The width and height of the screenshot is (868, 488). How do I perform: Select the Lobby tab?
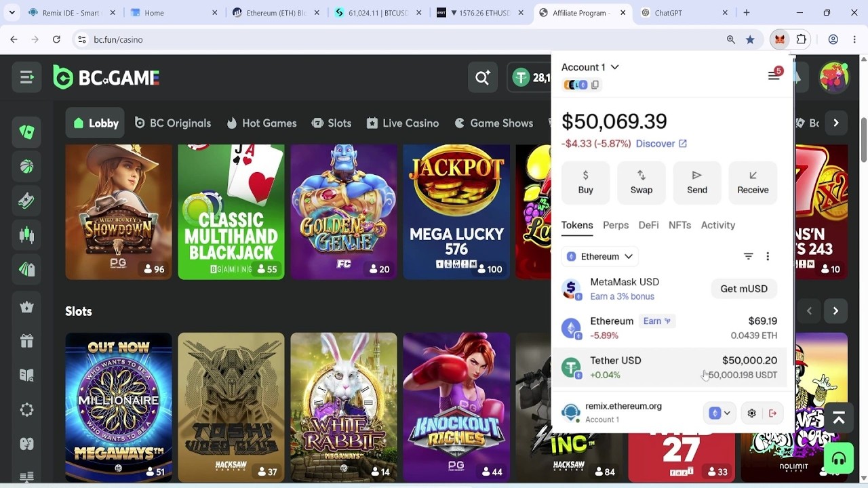95,123
